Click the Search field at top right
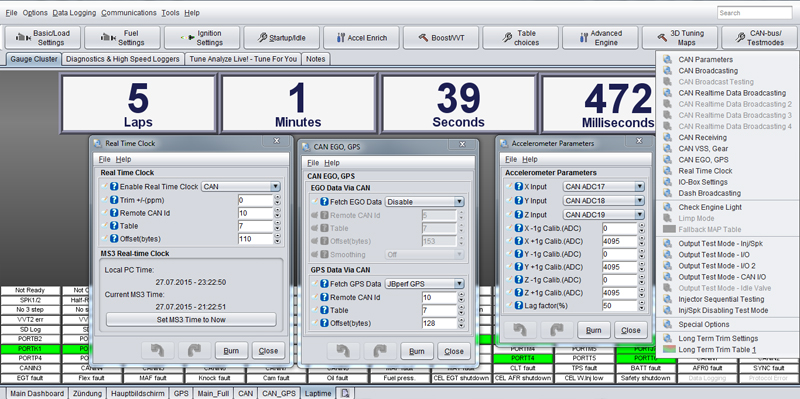 point(754,13)
